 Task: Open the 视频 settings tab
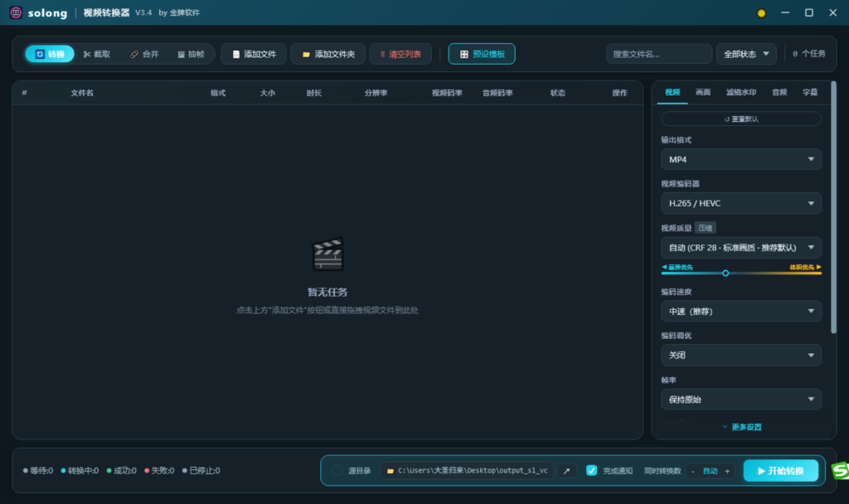coord(672,93)
